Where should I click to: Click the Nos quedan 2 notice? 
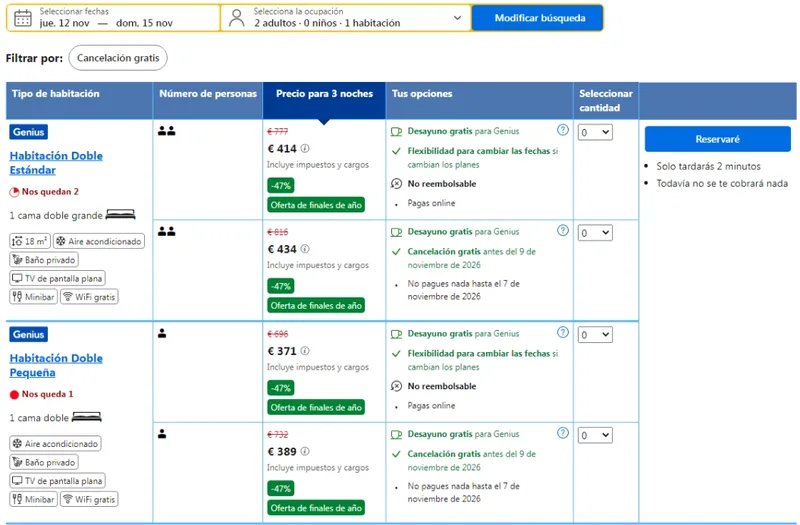click(x=44, y=192)
